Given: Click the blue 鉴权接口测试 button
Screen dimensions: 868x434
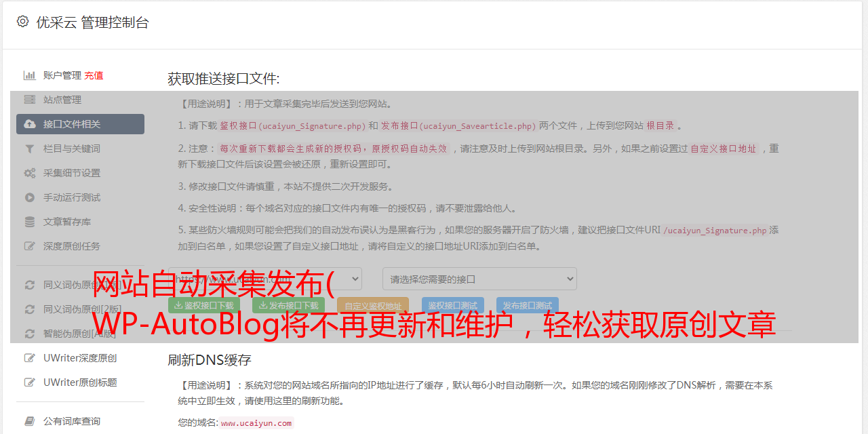Looking at the screenshot, I should pos(453,306).
